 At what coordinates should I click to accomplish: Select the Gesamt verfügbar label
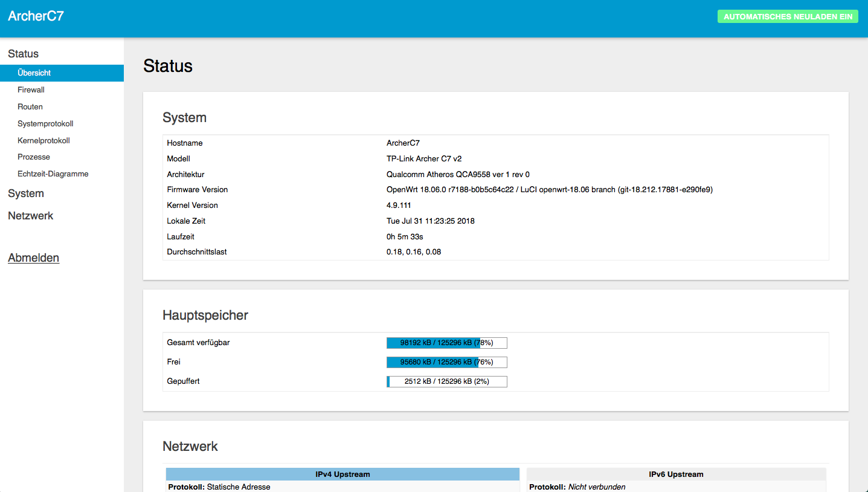coord(199,343)
